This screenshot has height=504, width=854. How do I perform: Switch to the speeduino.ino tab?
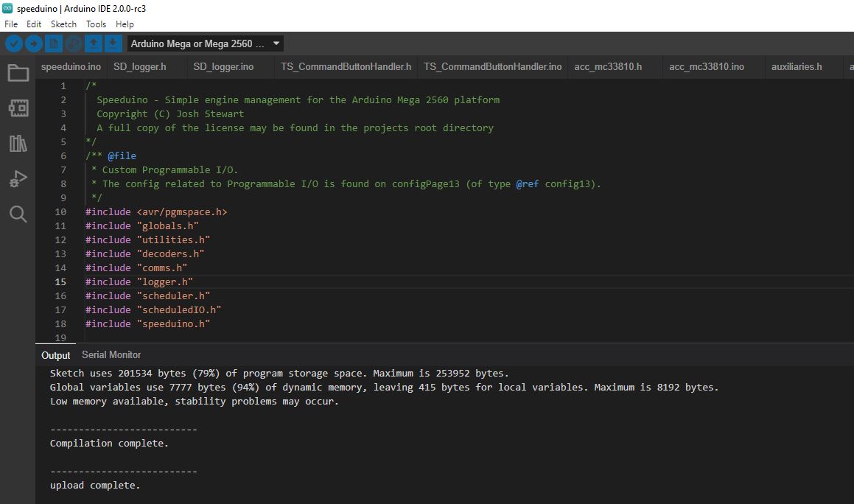(71, 66)
